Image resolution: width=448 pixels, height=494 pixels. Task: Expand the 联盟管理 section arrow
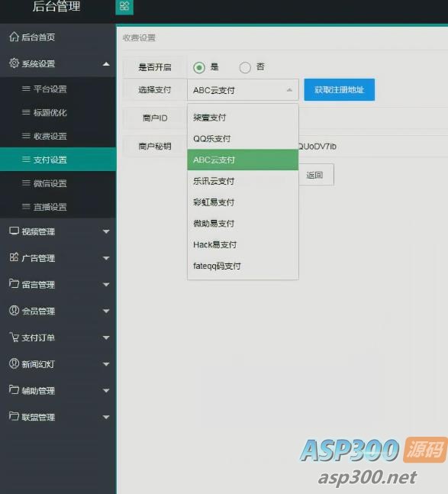point(106,417)
